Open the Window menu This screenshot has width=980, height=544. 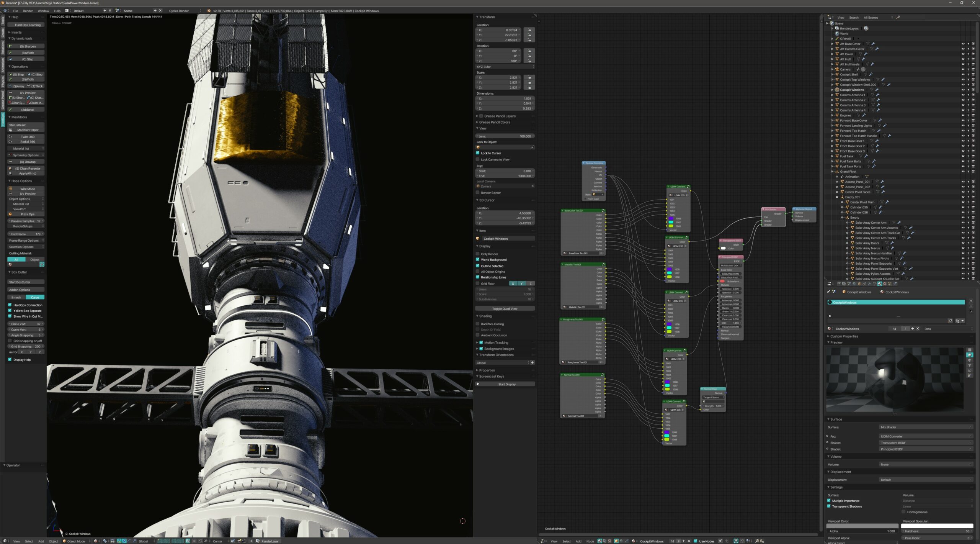pyautogui.click(x=43, y=11)
